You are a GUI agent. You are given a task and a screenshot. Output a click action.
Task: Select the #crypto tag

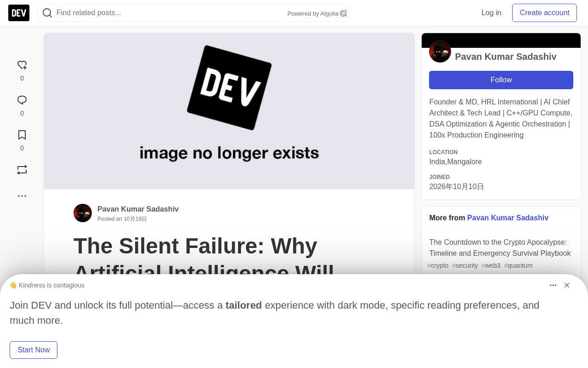[x=438, y=265]
